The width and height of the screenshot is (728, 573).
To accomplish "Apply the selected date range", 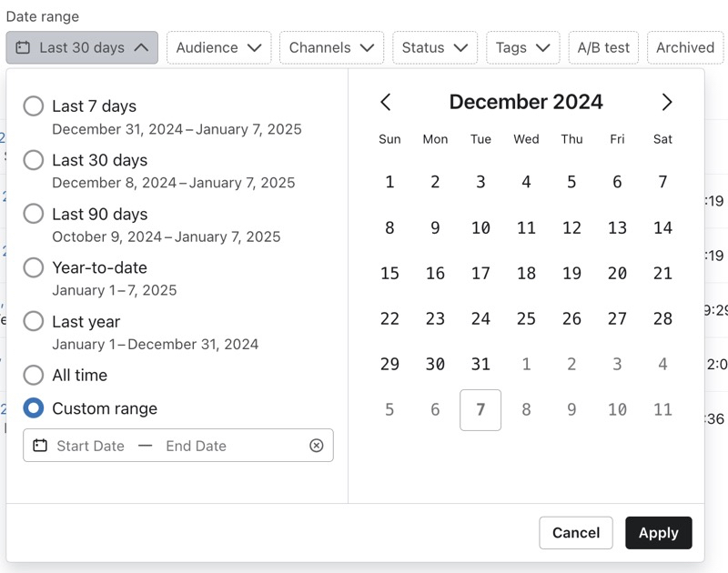I will pyautogui.click(x=658, y=533).
